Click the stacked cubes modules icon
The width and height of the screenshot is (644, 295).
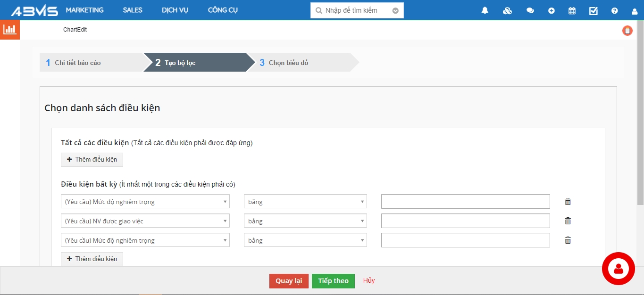pyautogui.click(x=507, y=10)
